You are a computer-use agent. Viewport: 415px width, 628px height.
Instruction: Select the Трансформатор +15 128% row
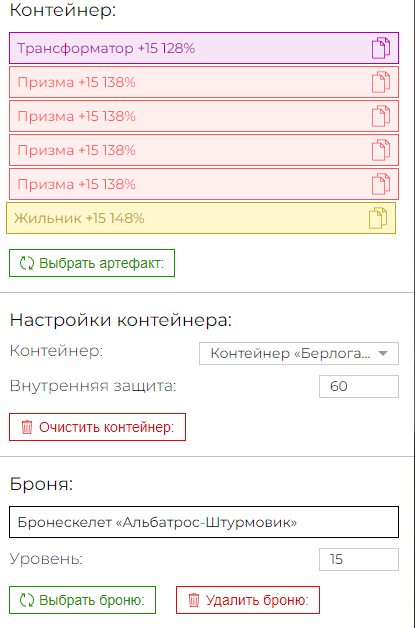tap(204, 48)
